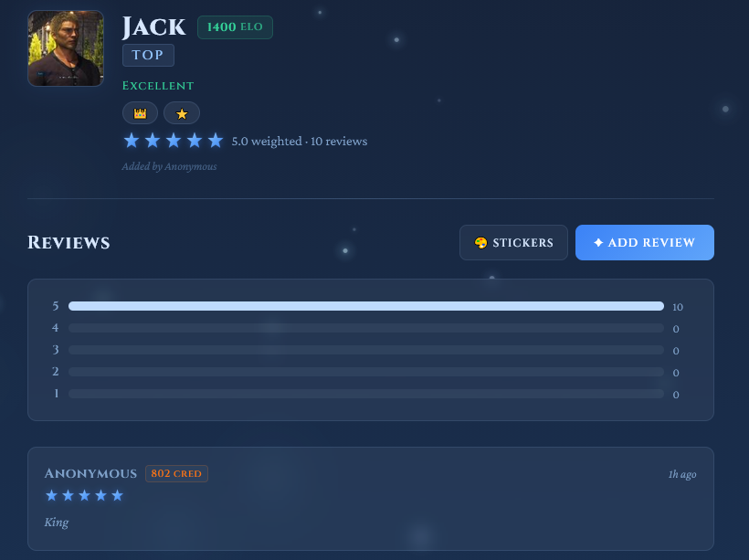Click the fifth star in Anonymous review

[117, 495]
